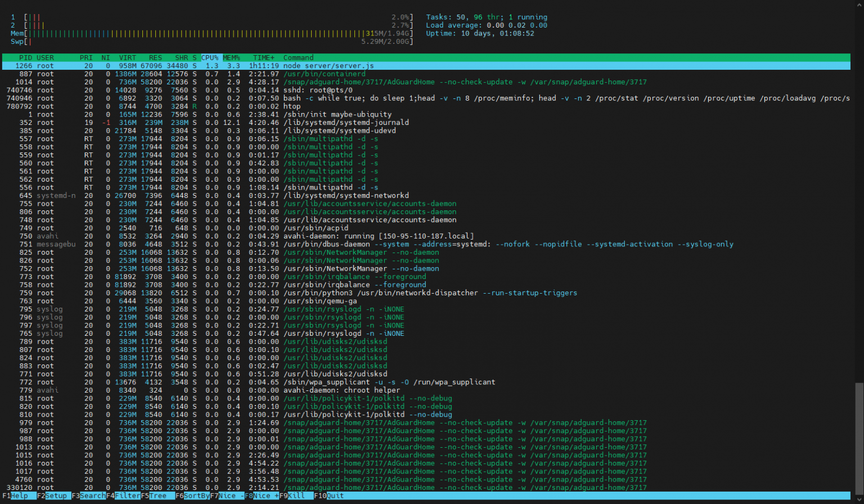This screenshot has width=864, height=504.
Task: Select the bash -c while true process
Action: pos(426,98)
